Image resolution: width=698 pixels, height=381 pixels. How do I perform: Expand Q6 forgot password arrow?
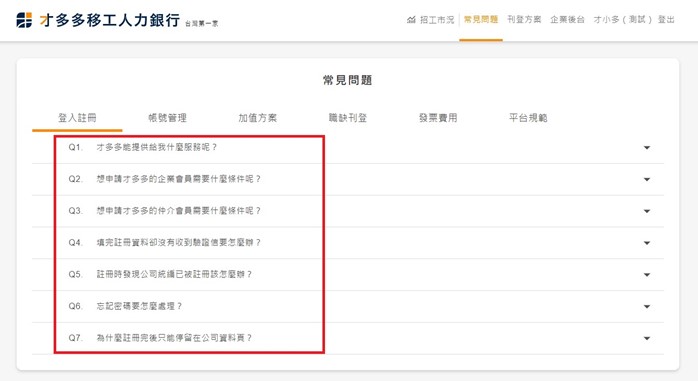[x=647, y=307]
